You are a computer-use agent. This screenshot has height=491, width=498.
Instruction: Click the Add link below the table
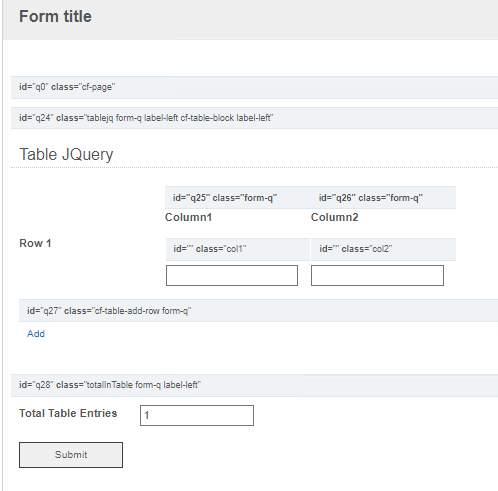pos(36,334)
